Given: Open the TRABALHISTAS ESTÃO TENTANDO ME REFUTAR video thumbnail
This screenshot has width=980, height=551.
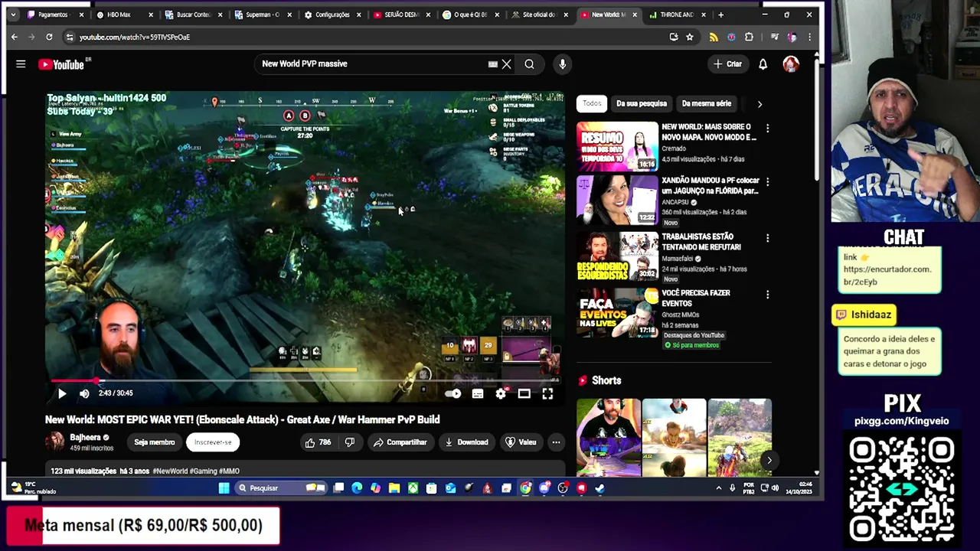Looking at the screenshot, I should tap(617, 256).
